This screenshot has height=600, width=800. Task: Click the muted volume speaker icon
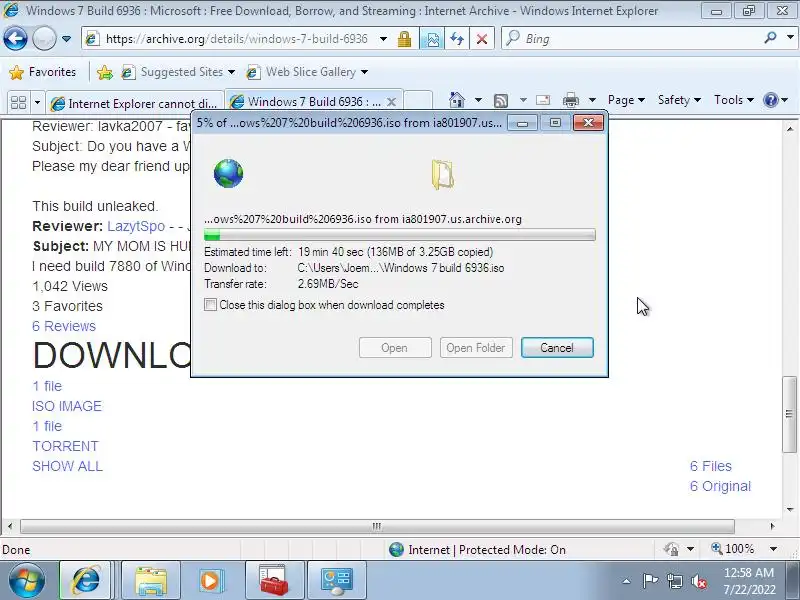click(699, 581)
